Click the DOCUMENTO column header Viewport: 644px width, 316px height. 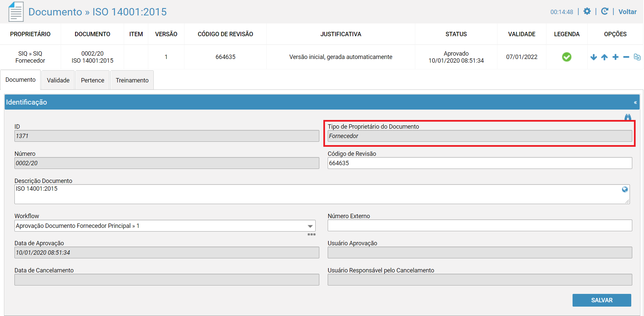tap(92, 34)
